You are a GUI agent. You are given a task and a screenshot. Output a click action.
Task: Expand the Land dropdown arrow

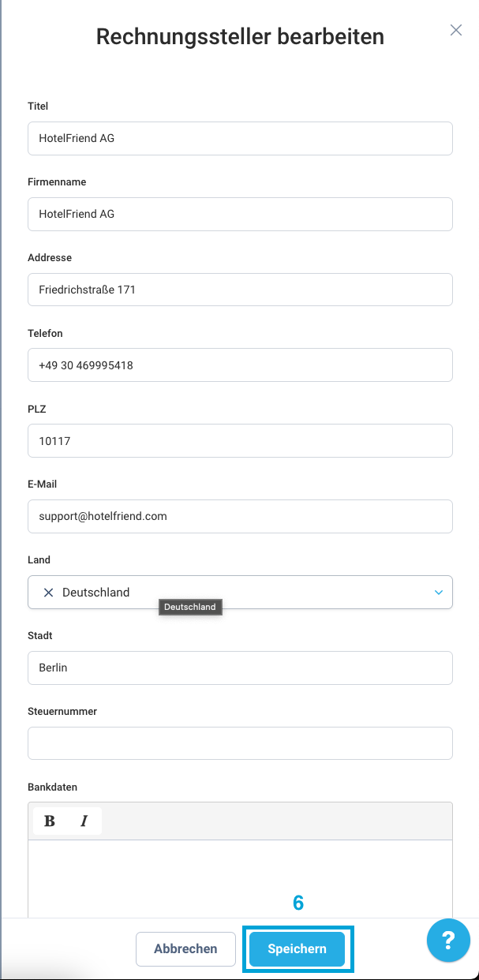click(439, 593)
